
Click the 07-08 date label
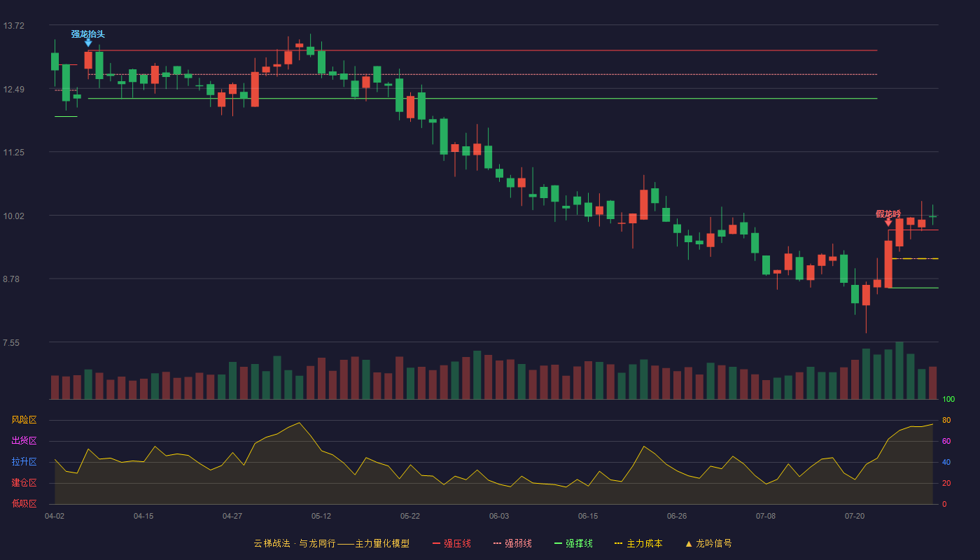point(766,516)
